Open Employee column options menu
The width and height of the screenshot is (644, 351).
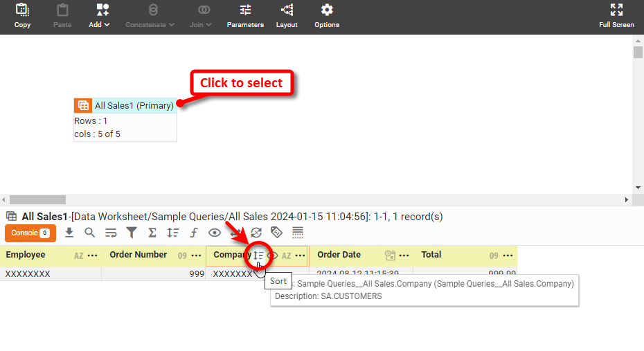click(x=92, y=255)
